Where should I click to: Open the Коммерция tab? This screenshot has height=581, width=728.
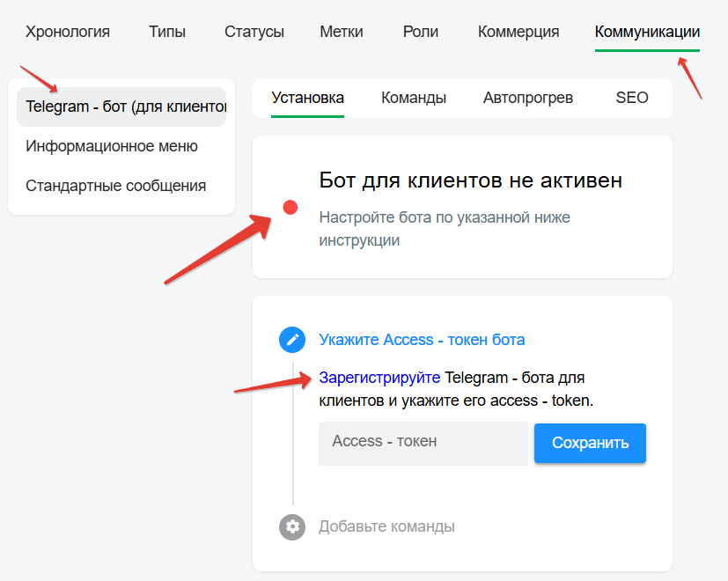pos(518,32)
